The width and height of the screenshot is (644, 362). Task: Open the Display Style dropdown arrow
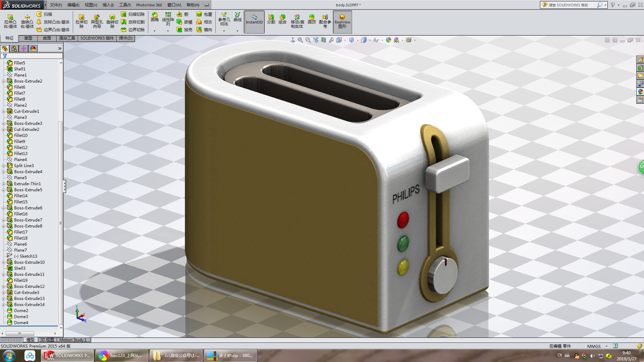370,41
